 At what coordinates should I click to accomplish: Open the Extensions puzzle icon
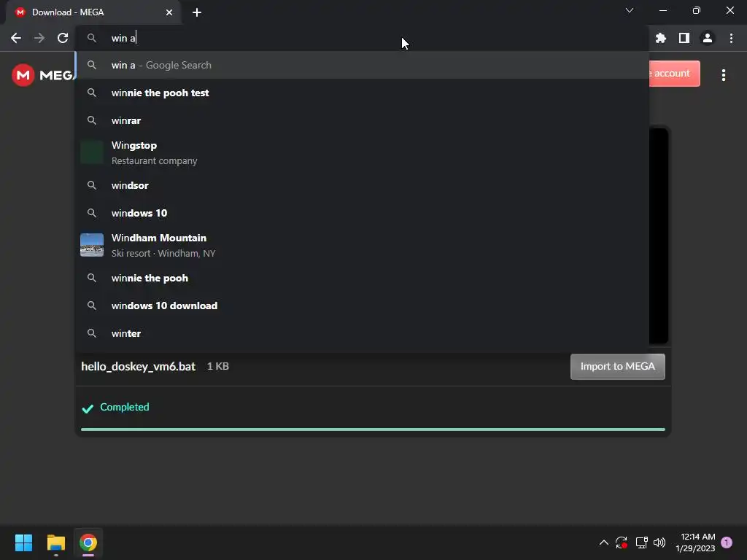[660, 38]
